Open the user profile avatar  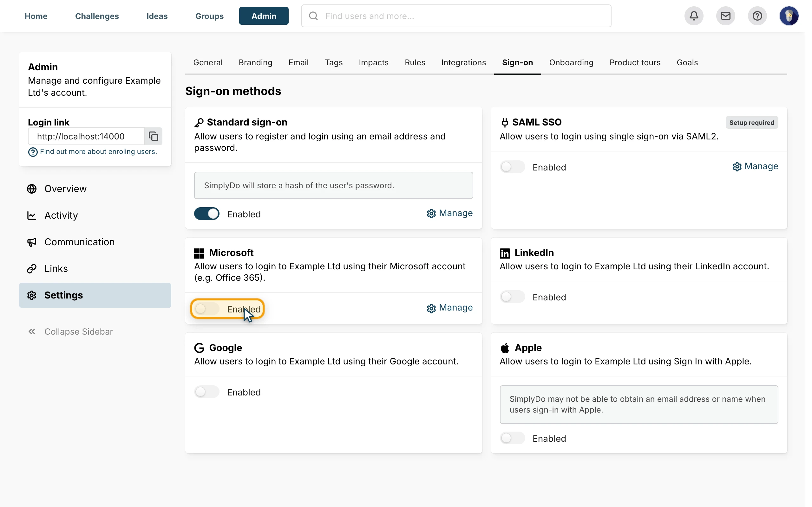point(789,16)
